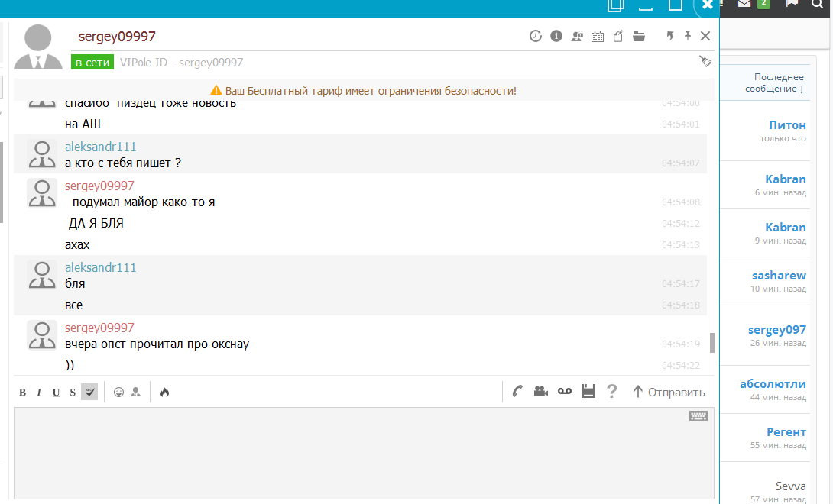
Task: Sort by "Последнее сообщение" column header
Action: click(778, 83)
